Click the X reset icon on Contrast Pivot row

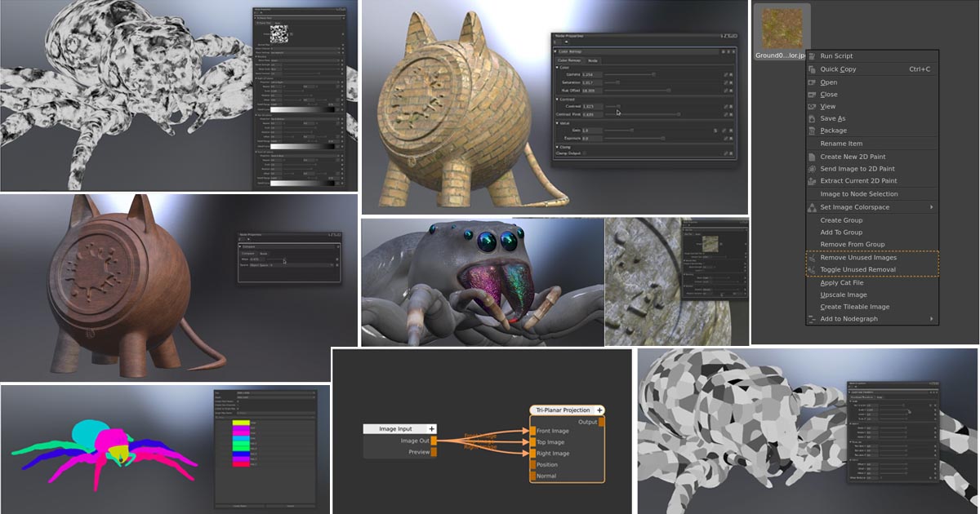coord(731,114)
